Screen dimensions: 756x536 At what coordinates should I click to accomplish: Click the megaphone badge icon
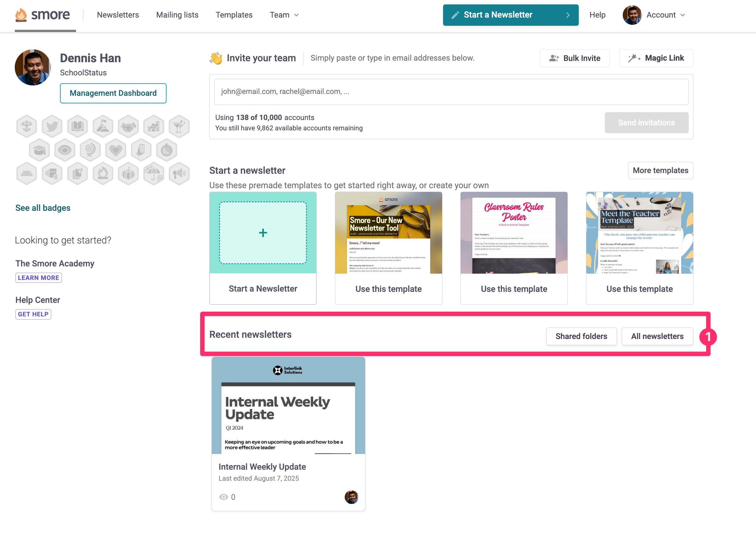tap(179, 174)
